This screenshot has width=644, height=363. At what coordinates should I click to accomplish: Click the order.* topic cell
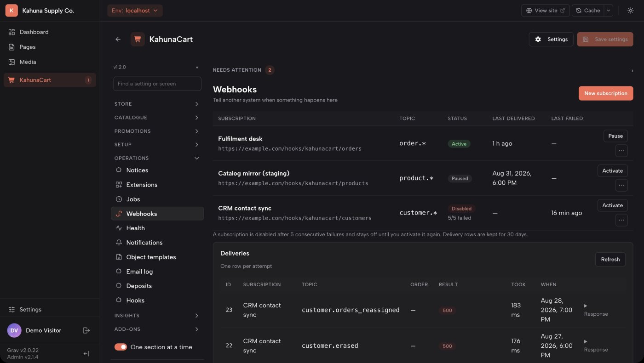[413, 143]
